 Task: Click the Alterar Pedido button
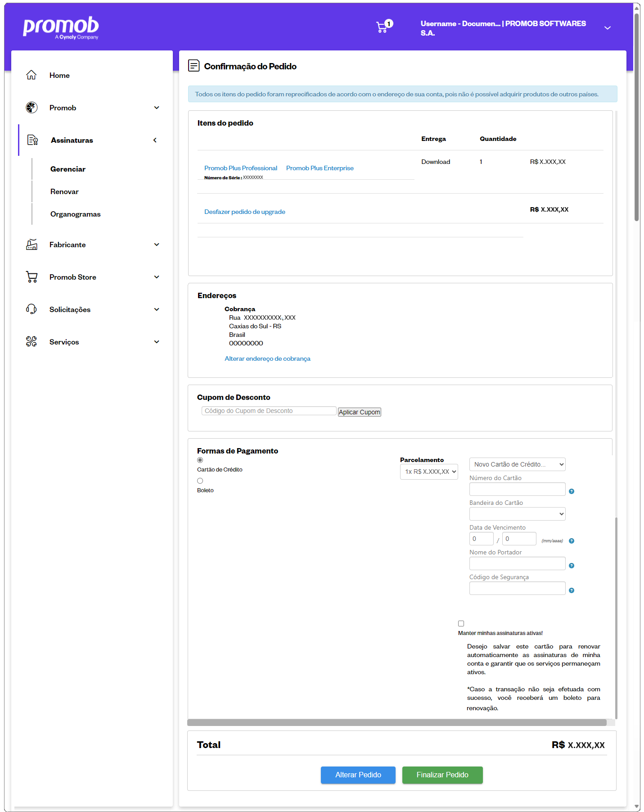click(x=358, y=775)
